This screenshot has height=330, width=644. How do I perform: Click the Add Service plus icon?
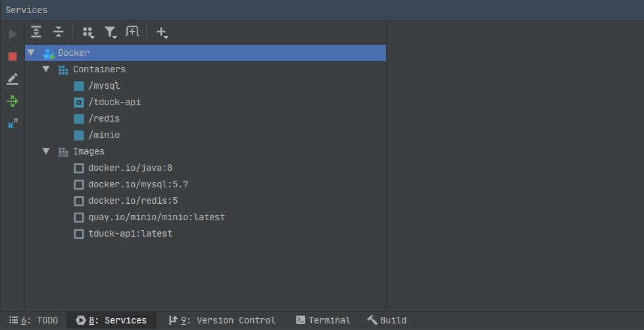coord(162,32)
